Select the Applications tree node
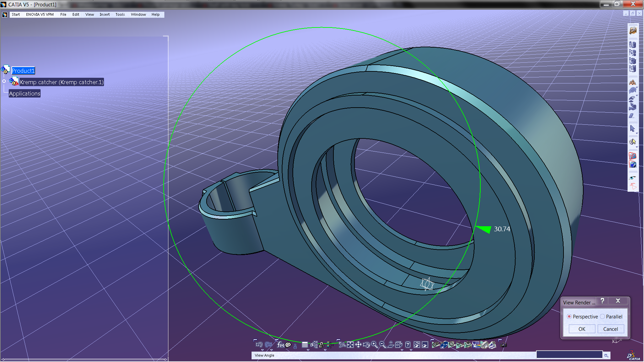Image resolution: width=644 pixels, height=362 pixels. coord(24,94)
